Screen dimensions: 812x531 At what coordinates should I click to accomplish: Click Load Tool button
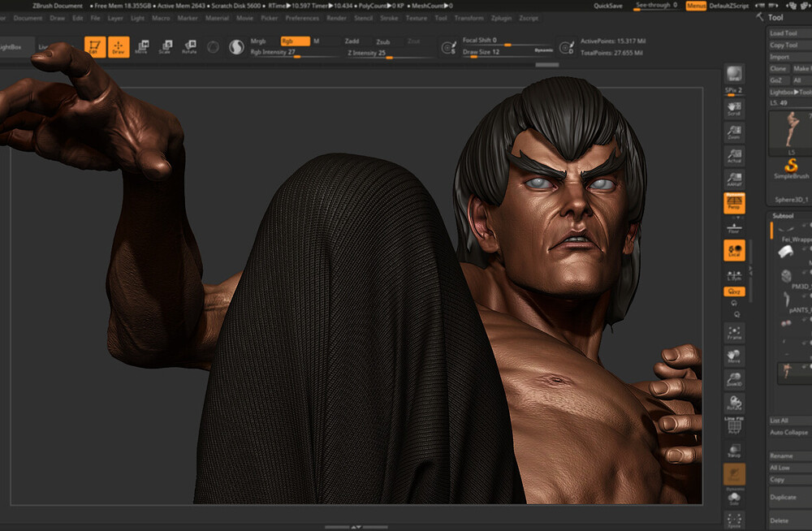[789, 33]
